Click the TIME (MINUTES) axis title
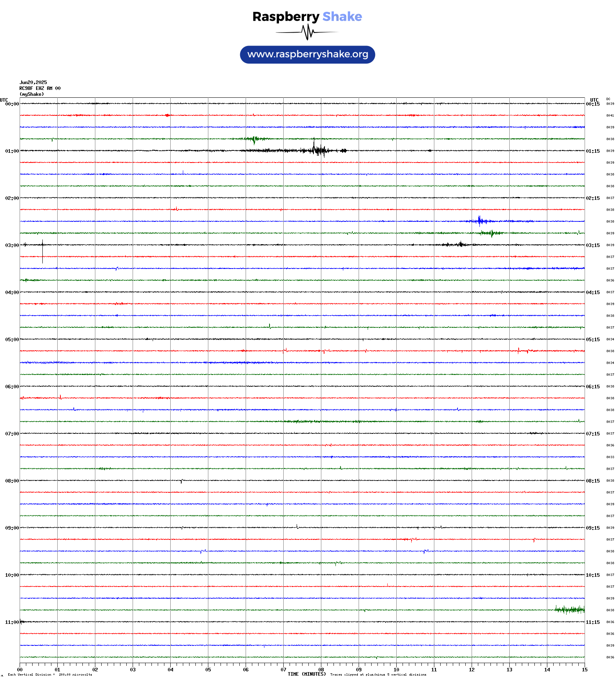This screenshot has height=680, width=616. [x=307, y=674]
